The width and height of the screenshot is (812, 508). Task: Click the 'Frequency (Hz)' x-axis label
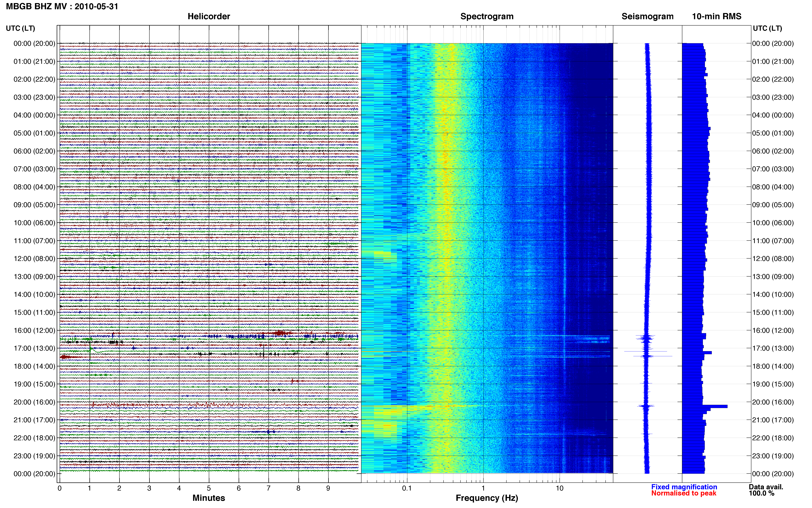click(x=487, y=498)
